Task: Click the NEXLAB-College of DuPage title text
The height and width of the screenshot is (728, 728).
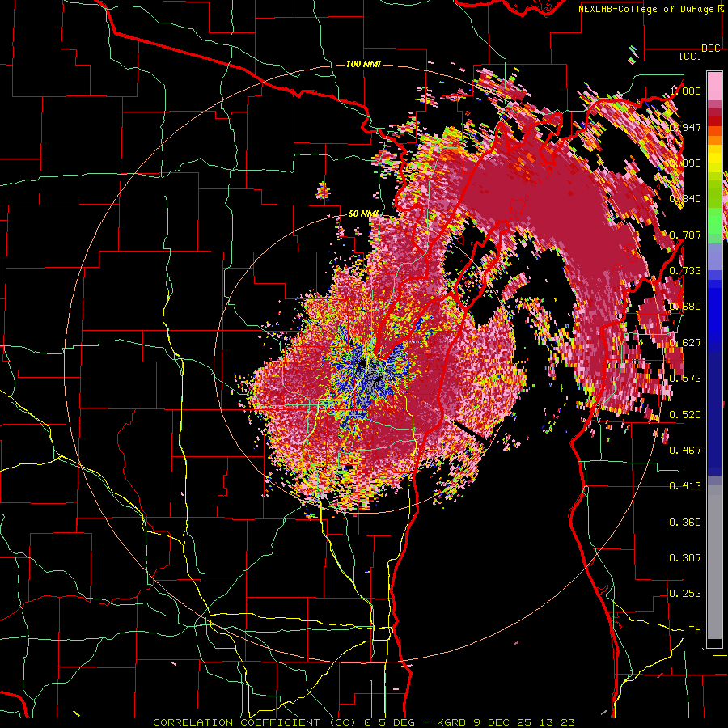Action: pos(645,9)
